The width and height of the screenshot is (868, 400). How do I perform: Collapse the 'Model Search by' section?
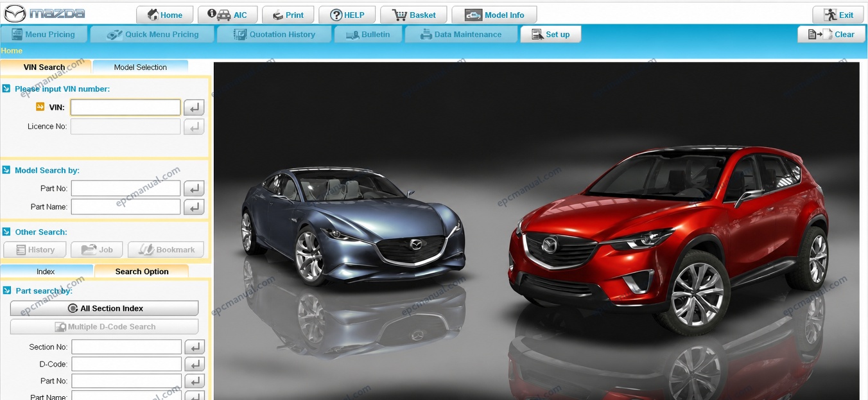(x=6, y=170)
